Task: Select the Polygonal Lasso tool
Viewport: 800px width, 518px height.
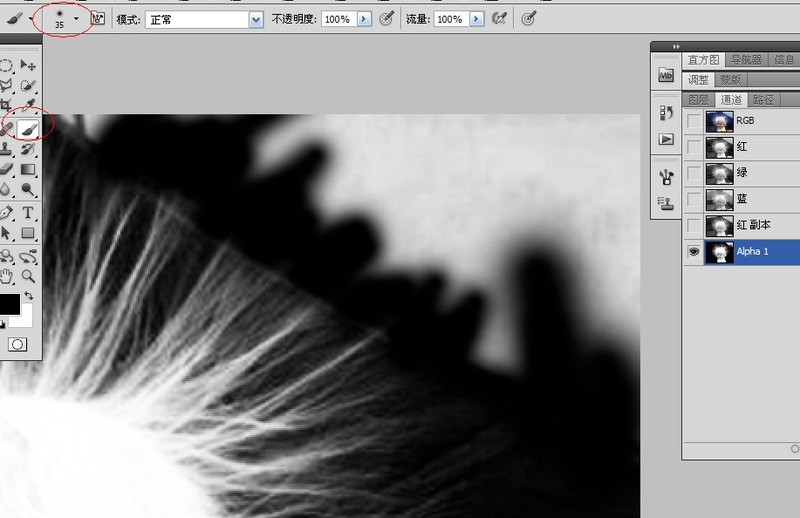Action: pos(6,85)
